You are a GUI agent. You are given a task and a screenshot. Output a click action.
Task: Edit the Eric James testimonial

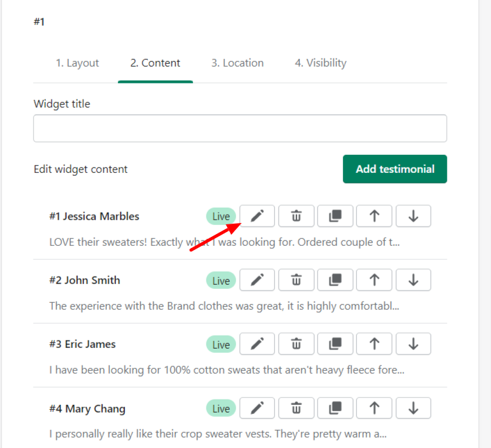click(257, 344)
